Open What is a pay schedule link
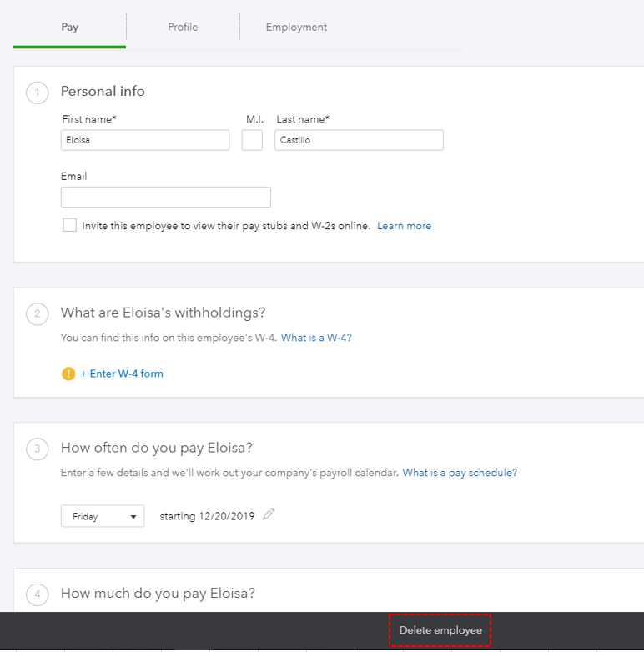644x652 pixels. [x=460, y=473]
